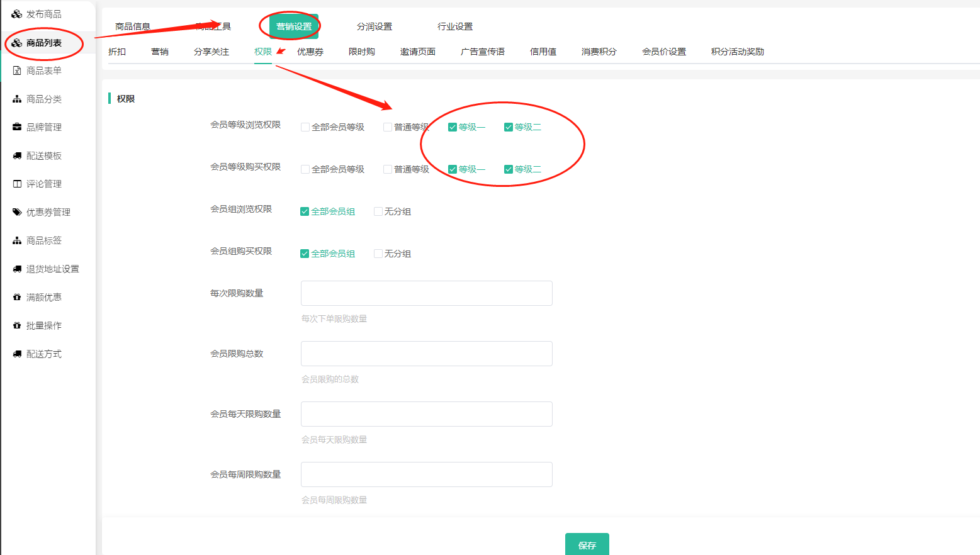980x555 pixels.
Task: Switch to the 分润设置 tab
Action: pyautogui.click(x=374, y=26)
